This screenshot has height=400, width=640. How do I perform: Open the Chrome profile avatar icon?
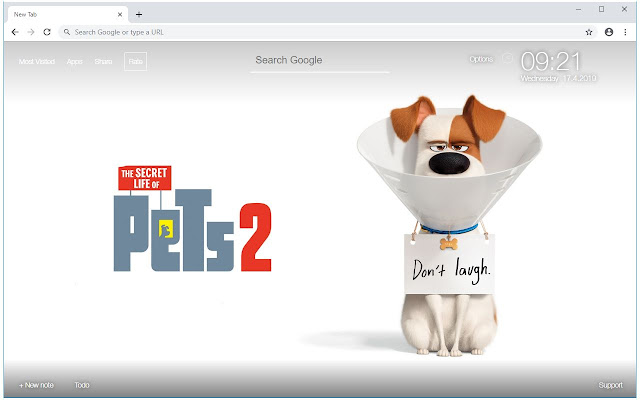(609, 32)
